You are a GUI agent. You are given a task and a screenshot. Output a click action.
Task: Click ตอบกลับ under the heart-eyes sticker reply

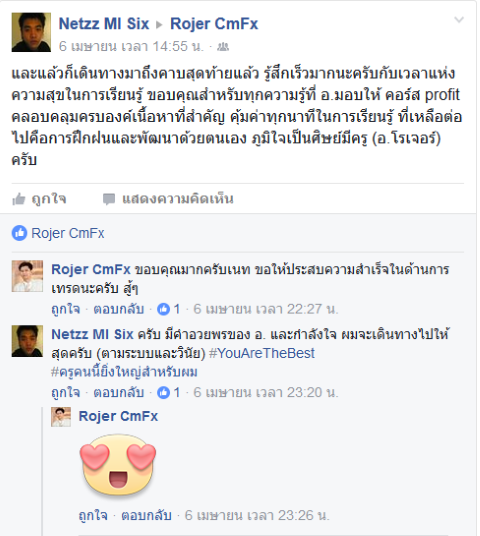tap(146, 515)
